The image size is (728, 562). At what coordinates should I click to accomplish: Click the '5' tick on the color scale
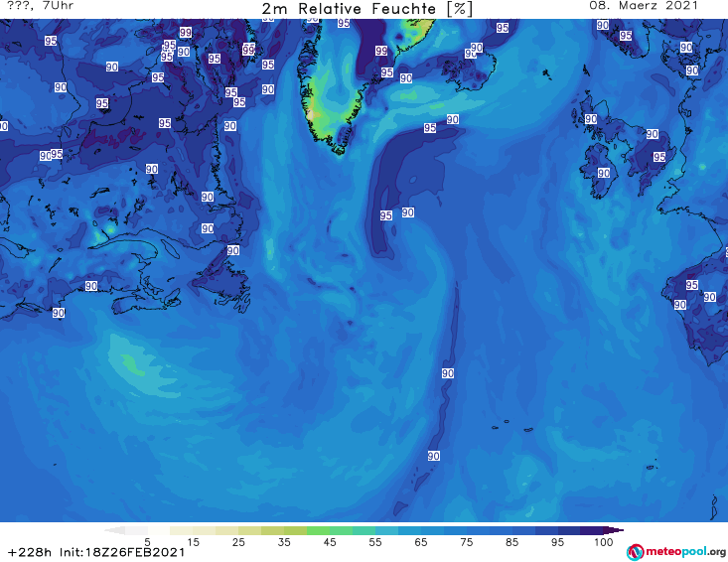point(147,542)
